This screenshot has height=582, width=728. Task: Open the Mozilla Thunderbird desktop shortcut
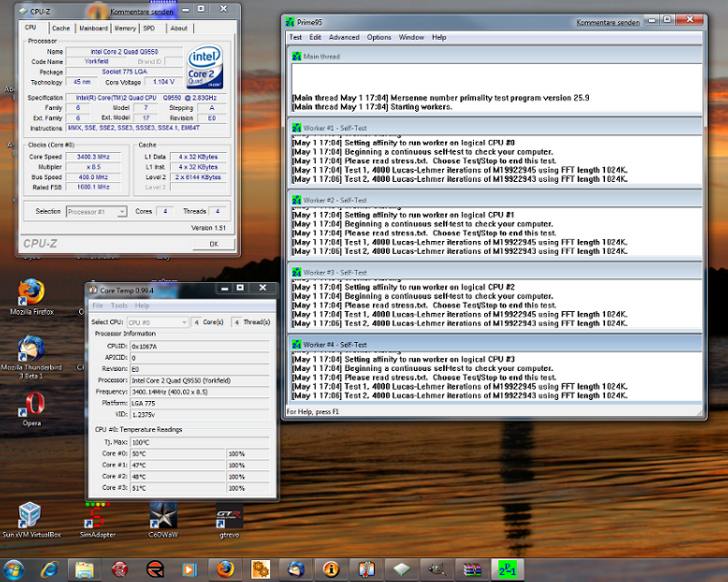(31, 356)
